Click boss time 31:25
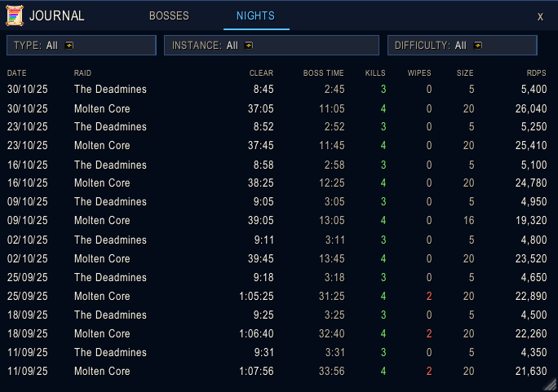 [332, 296]
